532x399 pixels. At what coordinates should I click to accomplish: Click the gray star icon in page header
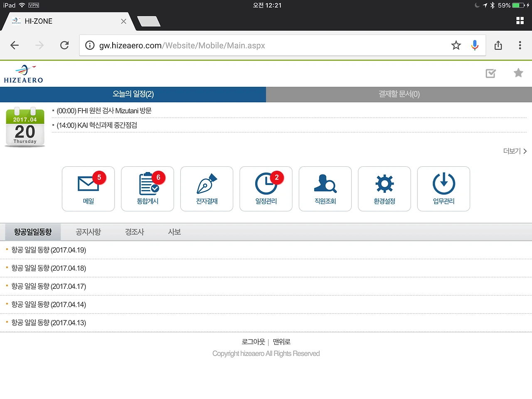[518, 73]
